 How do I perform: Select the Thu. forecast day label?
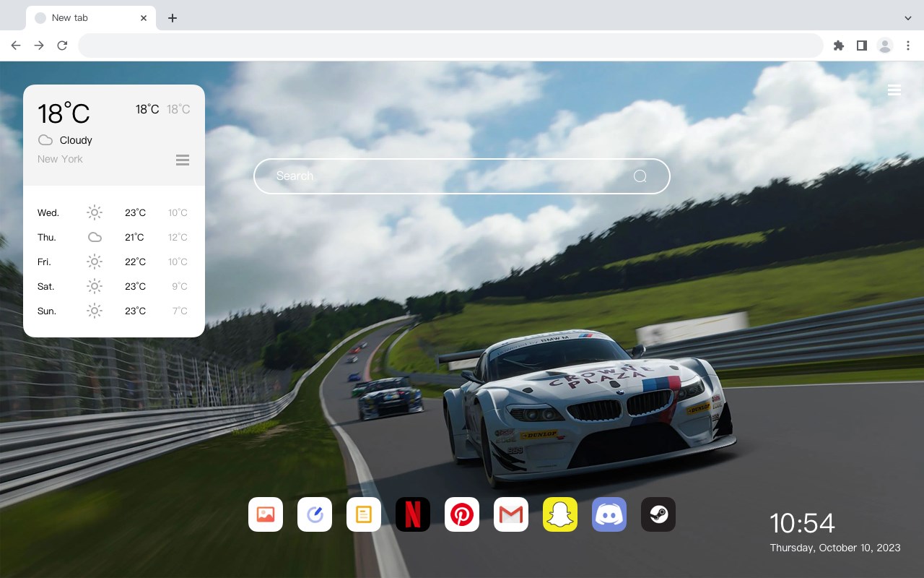pos(47,237)
